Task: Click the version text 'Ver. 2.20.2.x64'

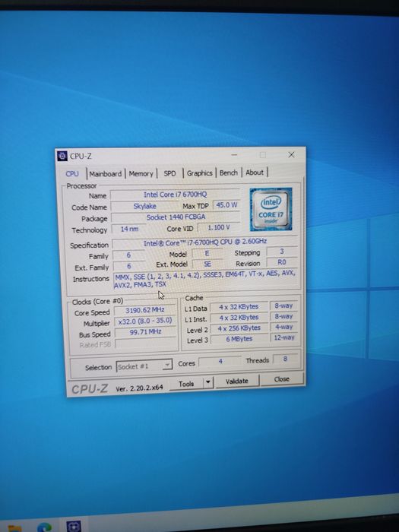Action: 139,388
